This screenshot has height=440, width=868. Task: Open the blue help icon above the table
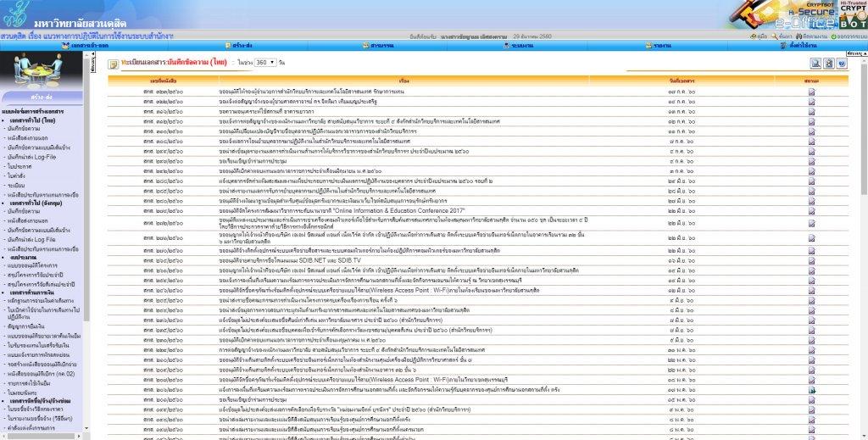842,64
